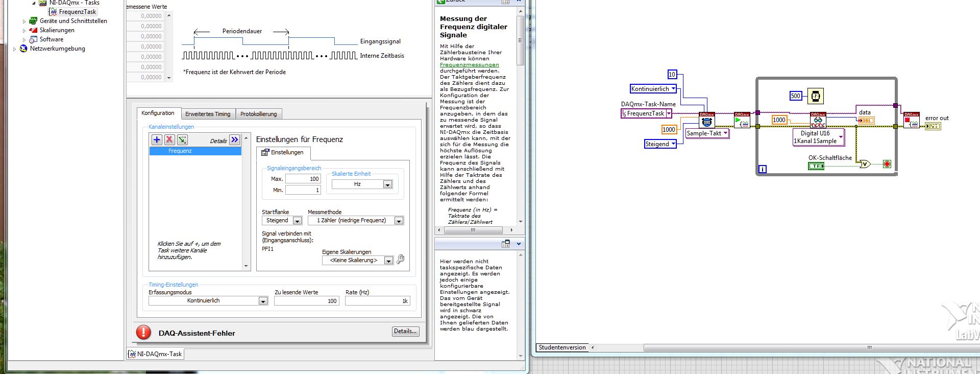
Task: Expand the Skalierungen tree node
Action: 24,31
